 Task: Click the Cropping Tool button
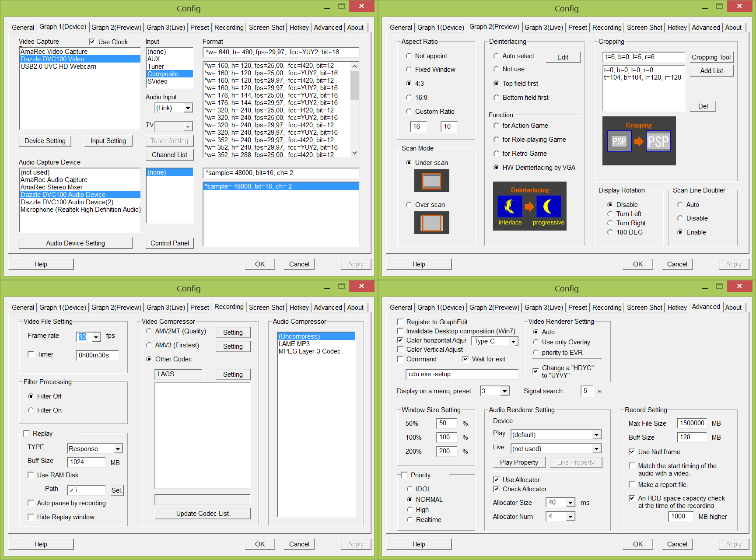[711, 57]
